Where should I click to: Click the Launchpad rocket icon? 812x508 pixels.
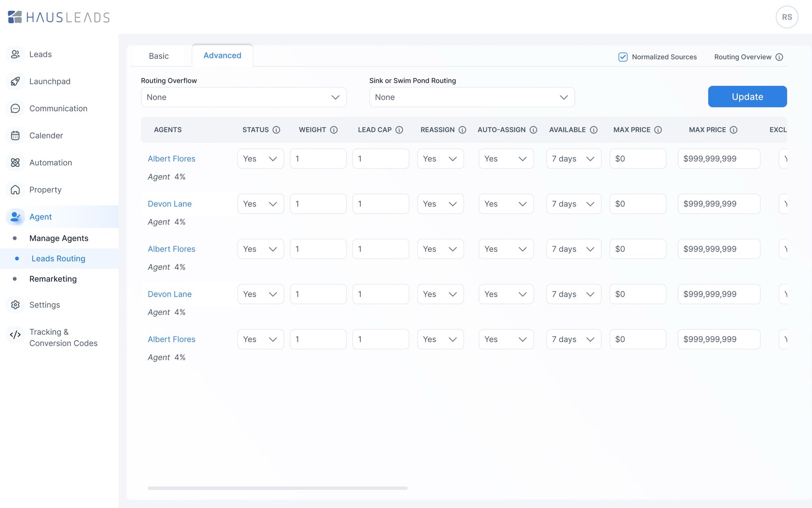15,81
